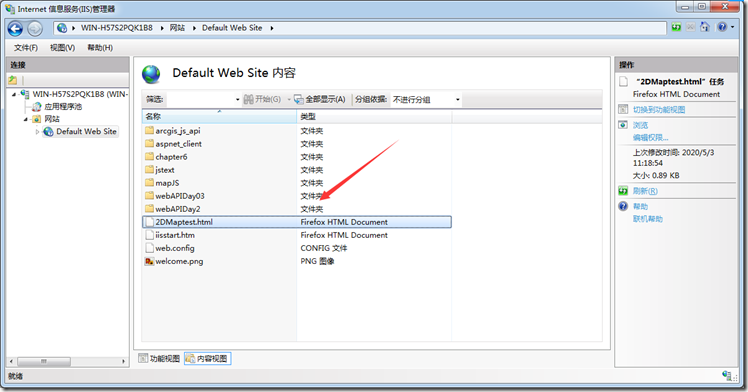Click connections pane scrollbar right arrow
Image resolution: width=748 pixels, height=392 pixels.
pyautogui.click(x=124, y=361)
